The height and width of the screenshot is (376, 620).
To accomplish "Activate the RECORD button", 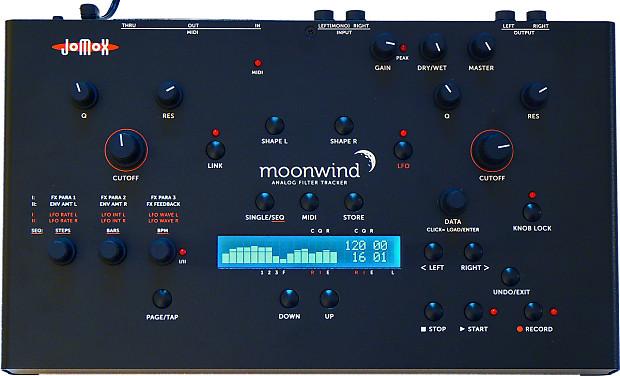I will (533, 311).
